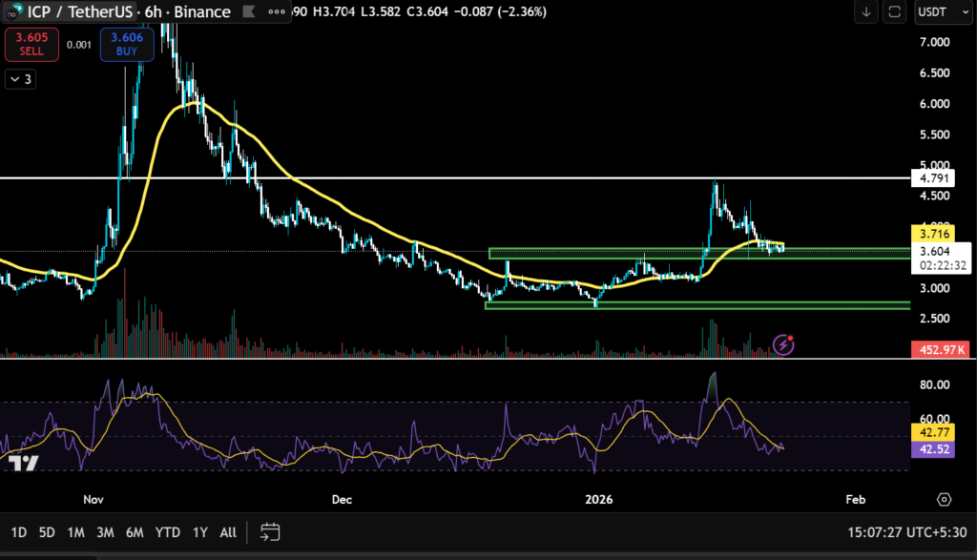Image resolution: width=977 pixels, height=560 pixels.
Task: Click the square fullscreen-style icon beside USDT
Action: click(894, 12)
